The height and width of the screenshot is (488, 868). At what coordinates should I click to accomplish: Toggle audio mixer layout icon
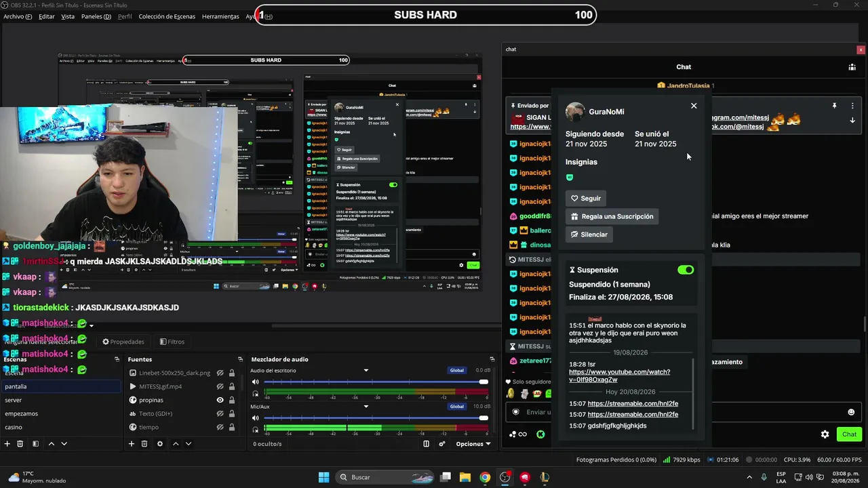pos(427,444)
